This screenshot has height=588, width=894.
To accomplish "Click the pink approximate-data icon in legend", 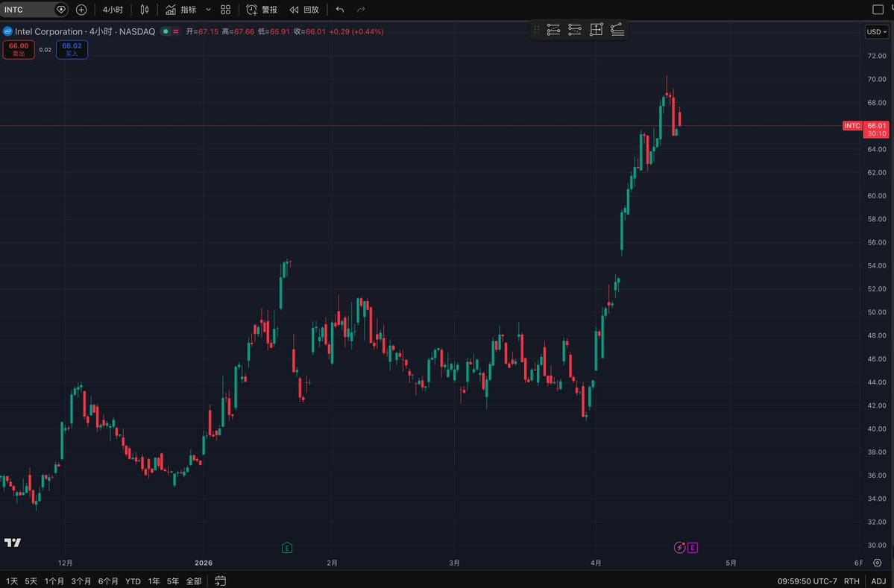I will (176, 31).
